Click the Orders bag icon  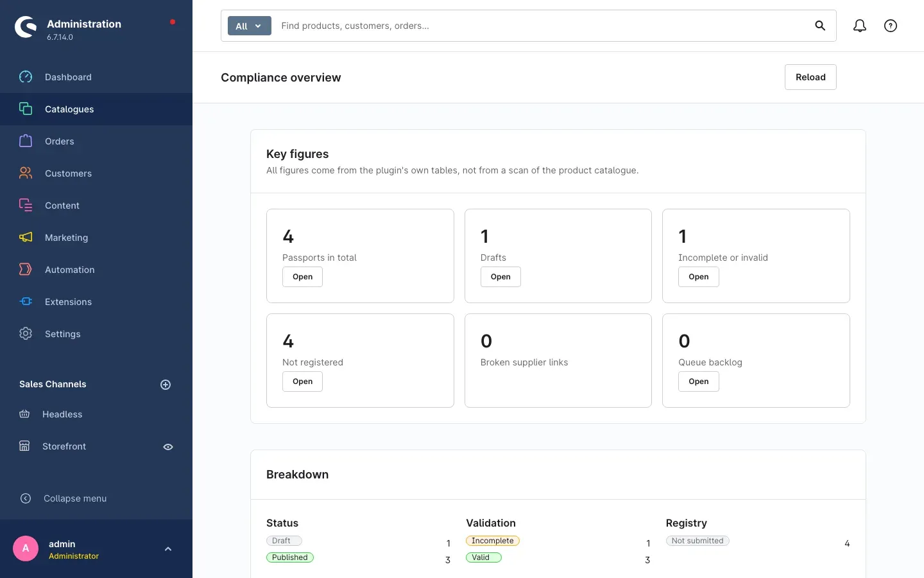pyautogui.click(x=26, y=141)
